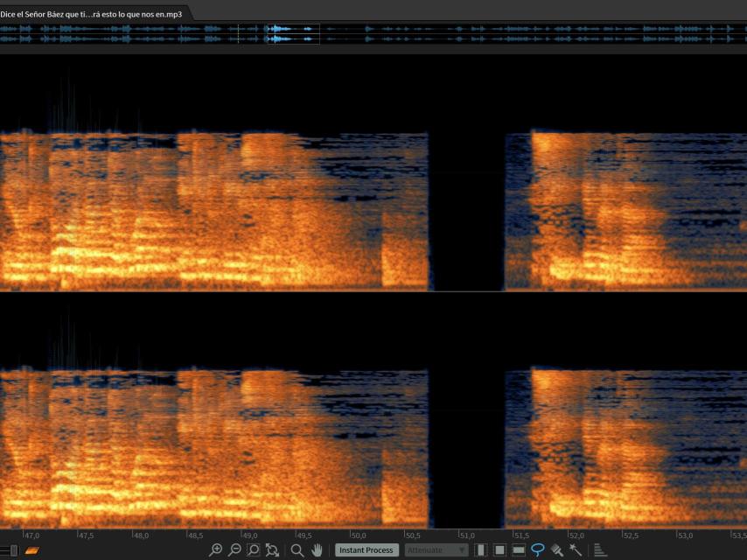The image size is (747, 560).
Task: Select the Brush selection tool
Action: (556, 550)
